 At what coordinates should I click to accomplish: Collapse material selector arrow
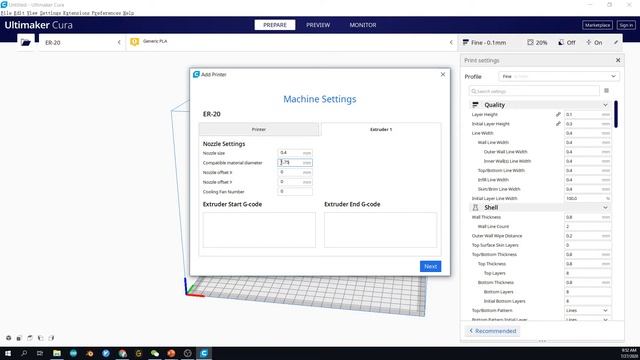coord(451,42)
